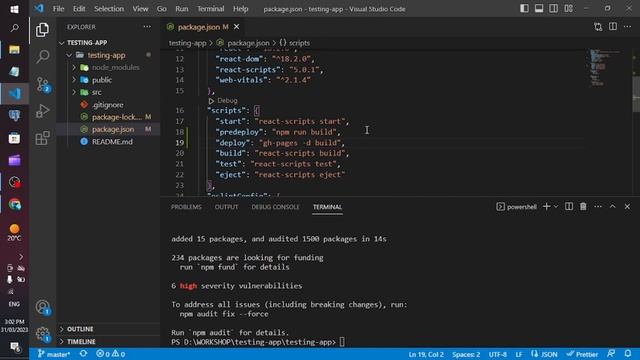Open the Source Control view
This screenshot has width=640, height=360.
coord(42,84)
